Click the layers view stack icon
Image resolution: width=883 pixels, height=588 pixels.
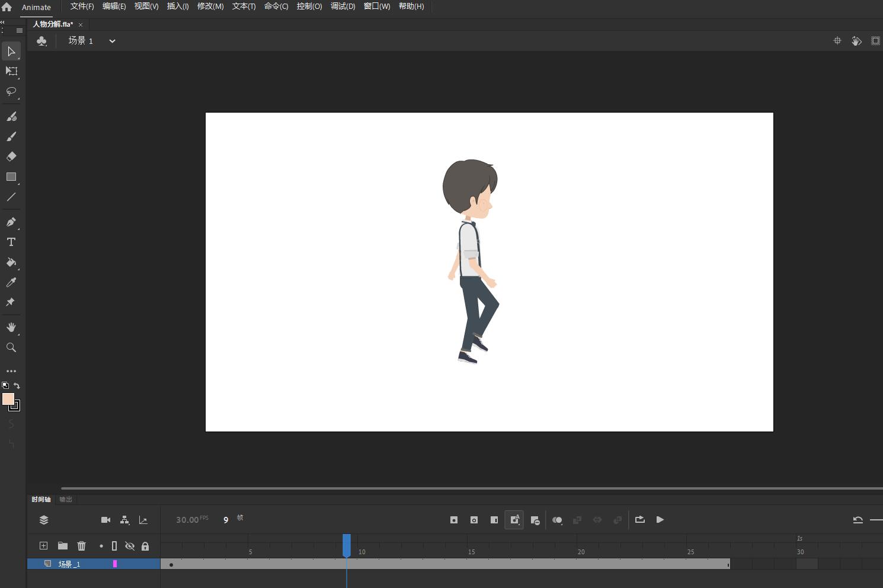pos(44,520)
